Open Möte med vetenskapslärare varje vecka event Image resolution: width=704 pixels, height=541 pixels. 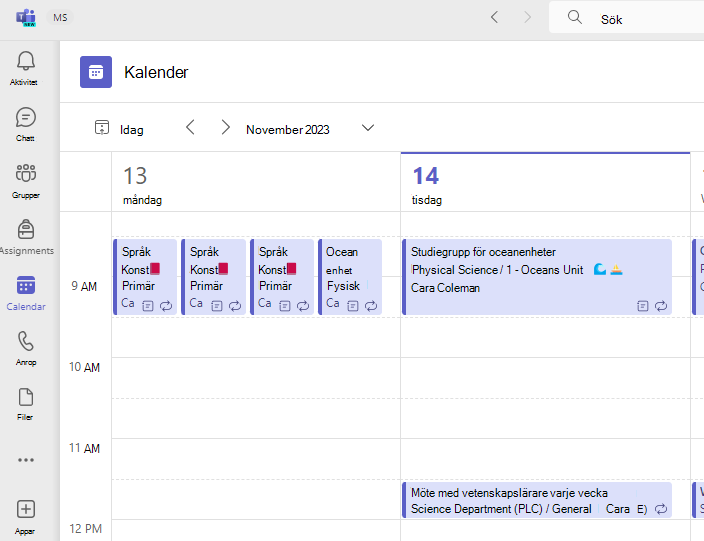[x=537, y=500]
